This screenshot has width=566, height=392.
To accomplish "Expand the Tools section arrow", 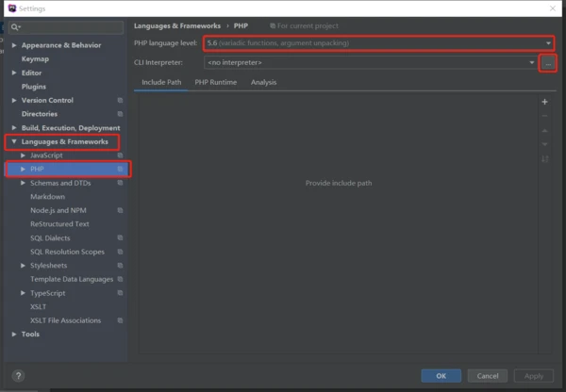I will click(x=14, y=334).
